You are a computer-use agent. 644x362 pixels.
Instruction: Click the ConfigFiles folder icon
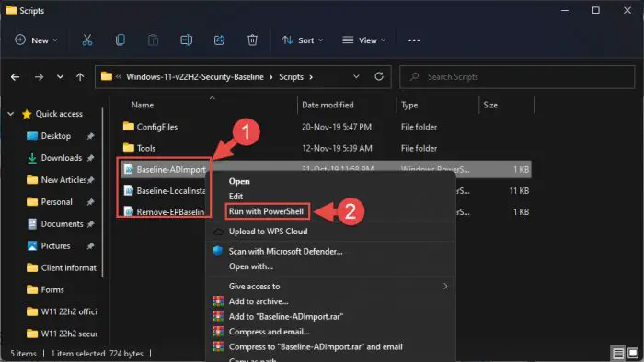tap(129, 126)
